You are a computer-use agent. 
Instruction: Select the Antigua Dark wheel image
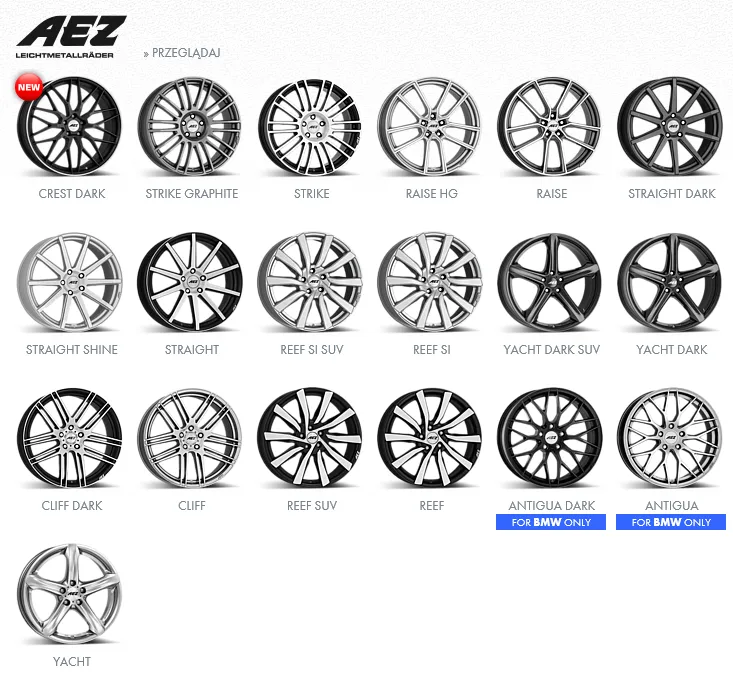click(550, 438)
